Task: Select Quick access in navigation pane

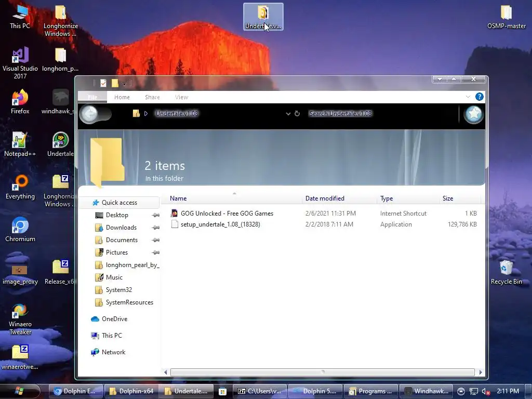Action: coord(119,203)
